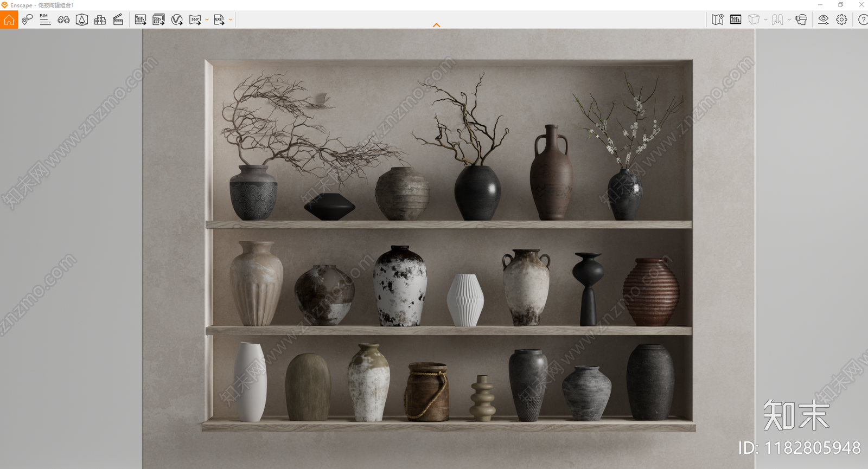The image size is (868, 469).
Task: Click the Enscape logo in the title bar
Action: [x=4, y=5]
